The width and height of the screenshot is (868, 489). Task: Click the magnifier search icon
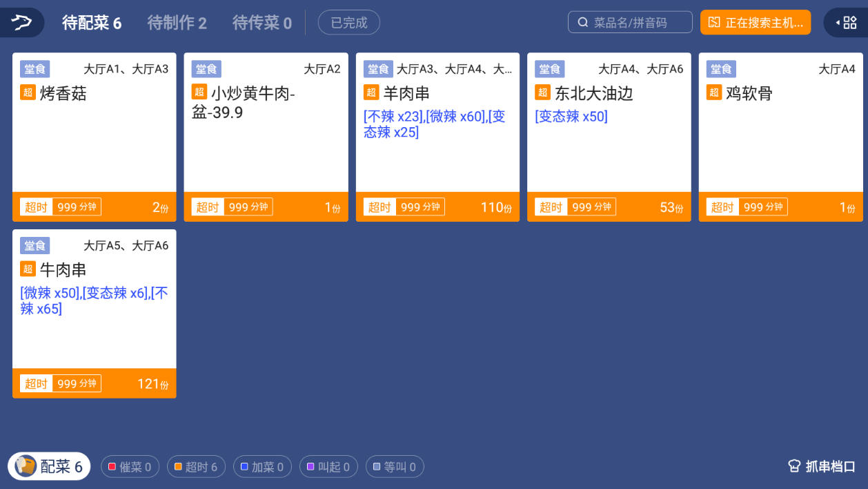point(583,22)
